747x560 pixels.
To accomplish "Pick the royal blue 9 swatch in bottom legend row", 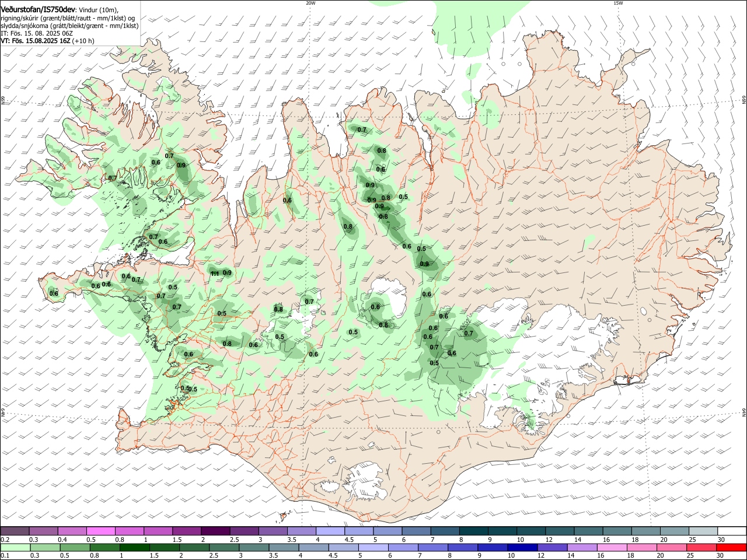I will [493, 548].
